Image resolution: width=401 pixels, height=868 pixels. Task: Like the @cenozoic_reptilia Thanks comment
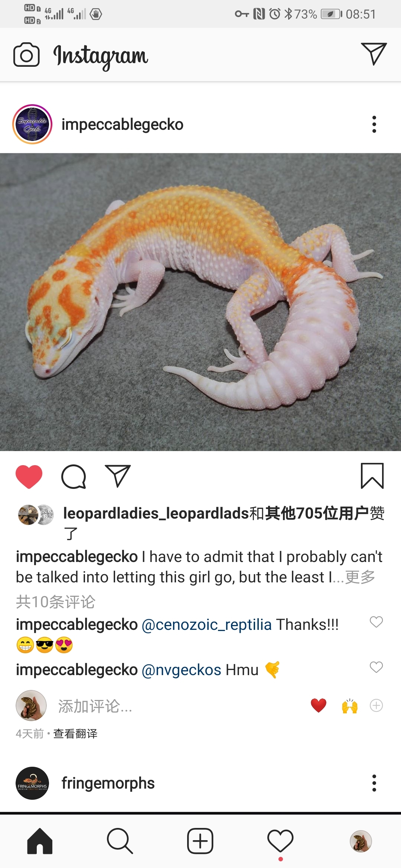pos(376,622)
